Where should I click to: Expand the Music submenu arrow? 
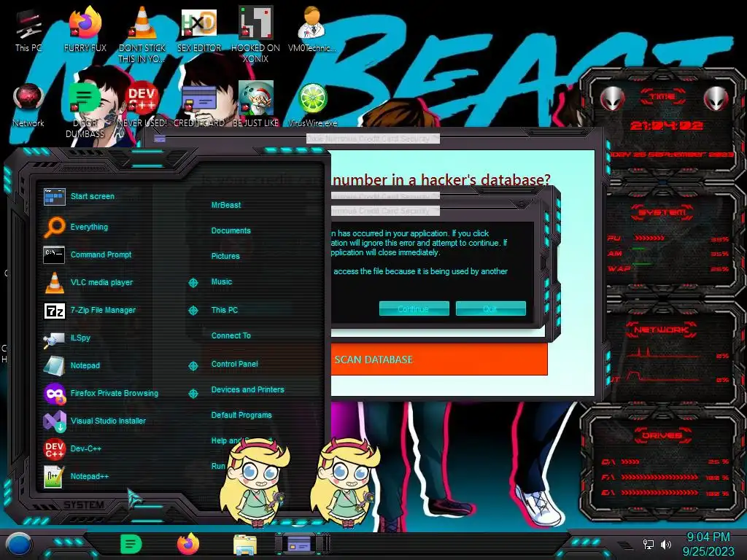(193, 283)
